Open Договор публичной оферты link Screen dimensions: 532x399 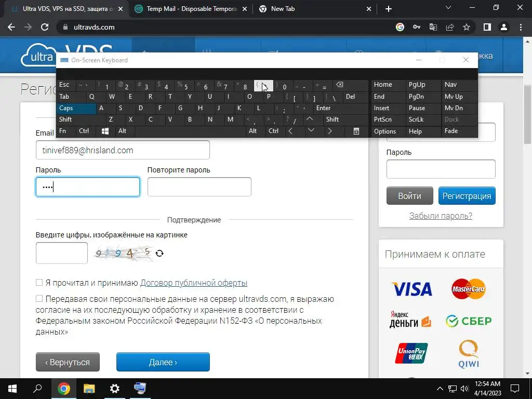click(193, 283)
